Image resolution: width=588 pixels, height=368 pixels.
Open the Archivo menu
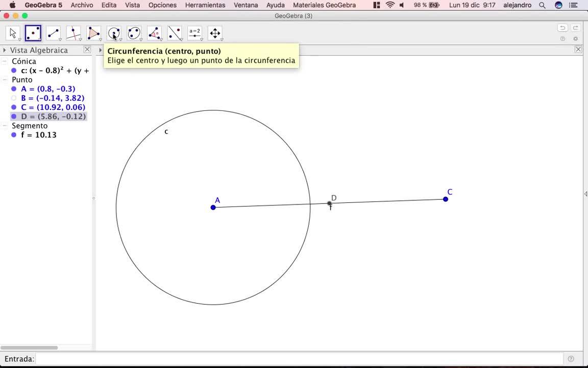click(82, 5)
